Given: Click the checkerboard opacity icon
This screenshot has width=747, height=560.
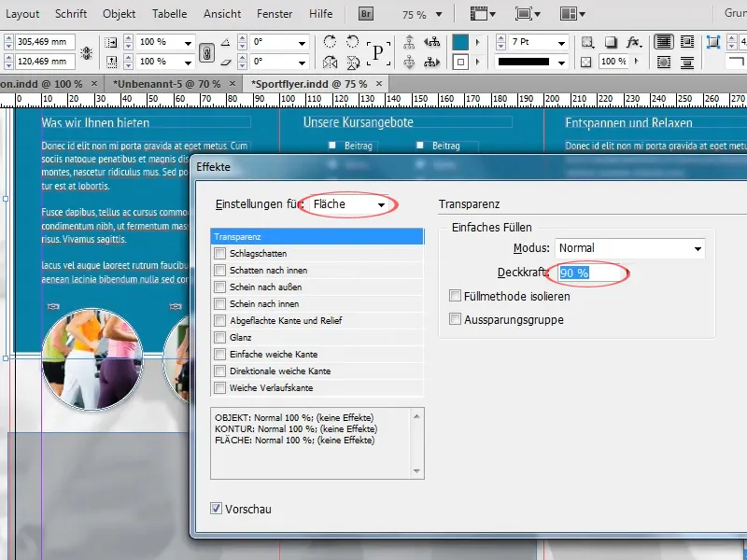Looking at the screenshot, I should 586,62.
